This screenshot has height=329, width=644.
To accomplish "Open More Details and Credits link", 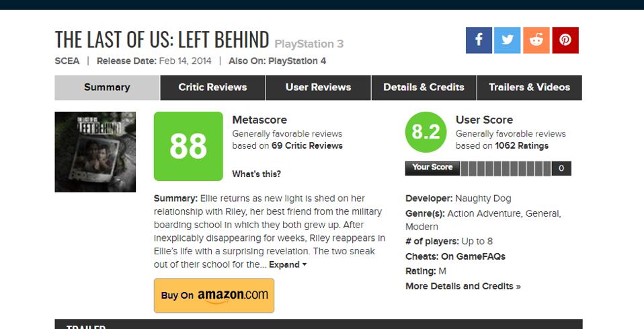I will point(462,286).
